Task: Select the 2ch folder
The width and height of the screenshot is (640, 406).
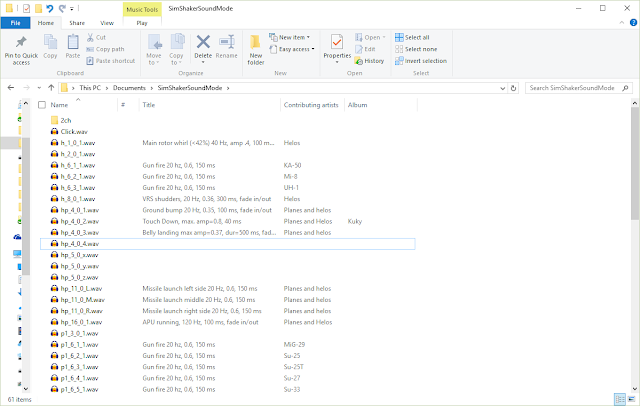Action: pos(61,120)
